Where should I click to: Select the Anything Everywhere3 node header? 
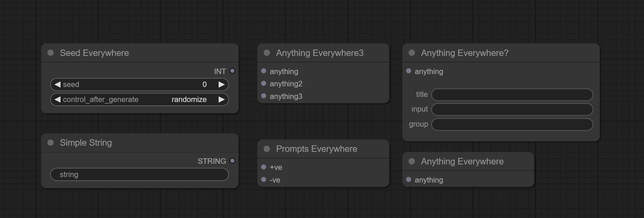320,53
